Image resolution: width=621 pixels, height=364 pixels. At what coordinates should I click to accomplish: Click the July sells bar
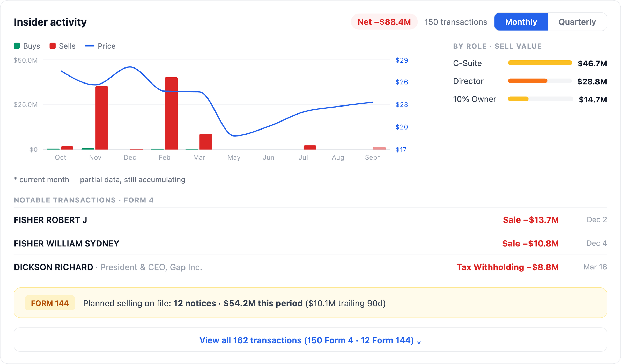coord(310,147)
